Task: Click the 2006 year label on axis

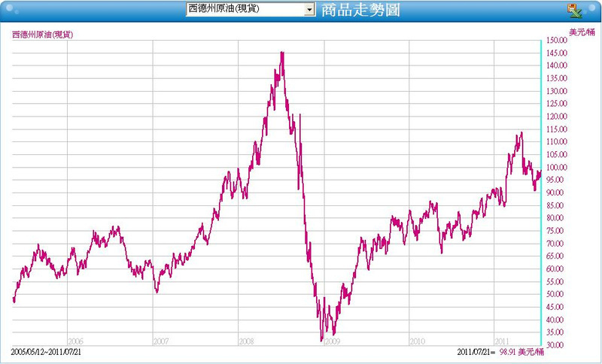Action: (x=76, y=341)
